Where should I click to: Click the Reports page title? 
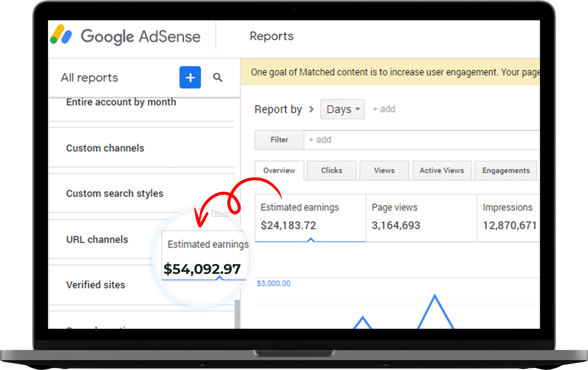(x=271, y=36)
